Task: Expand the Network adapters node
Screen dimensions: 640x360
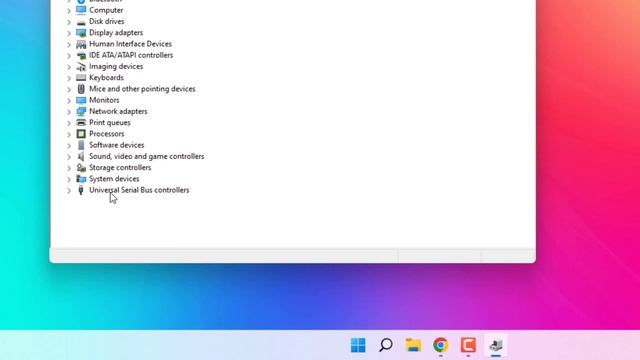Action: (69, 111)
